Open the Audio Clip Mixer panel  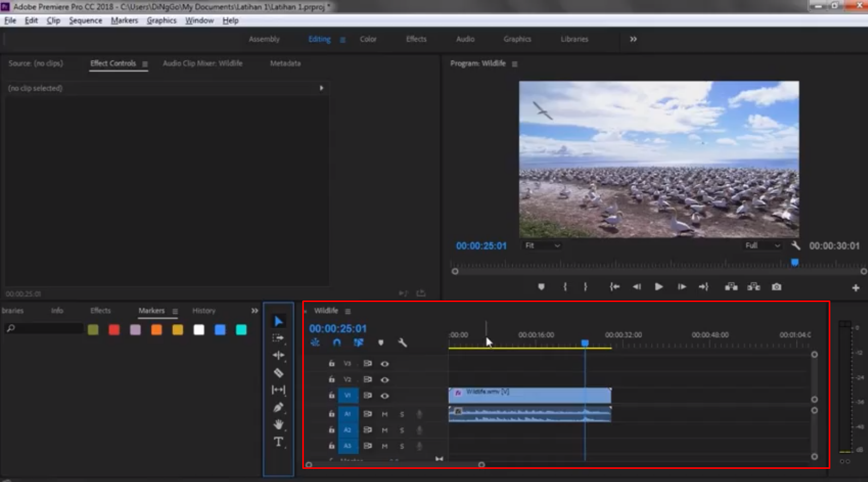(x=202, y=63)
